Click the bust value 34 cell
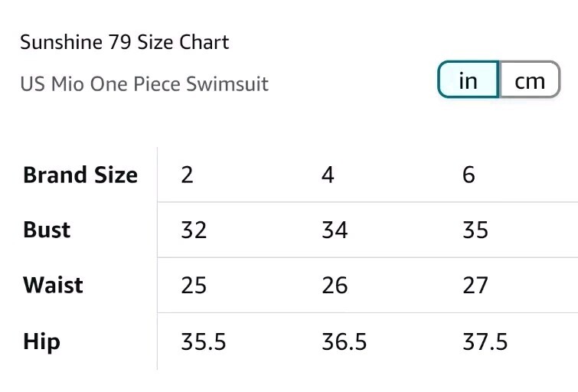This screenshot has height=392, width=578. [335, 230]
